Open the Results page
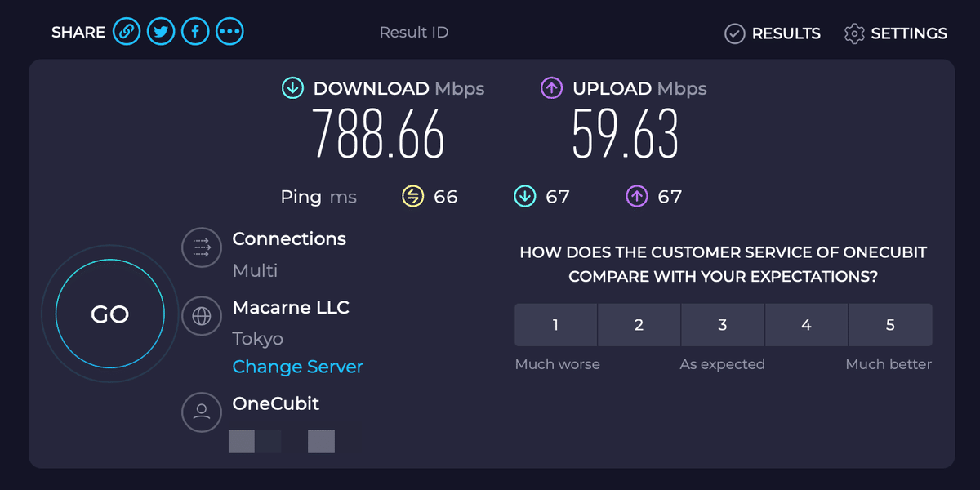980x490 pixels. 773,33
